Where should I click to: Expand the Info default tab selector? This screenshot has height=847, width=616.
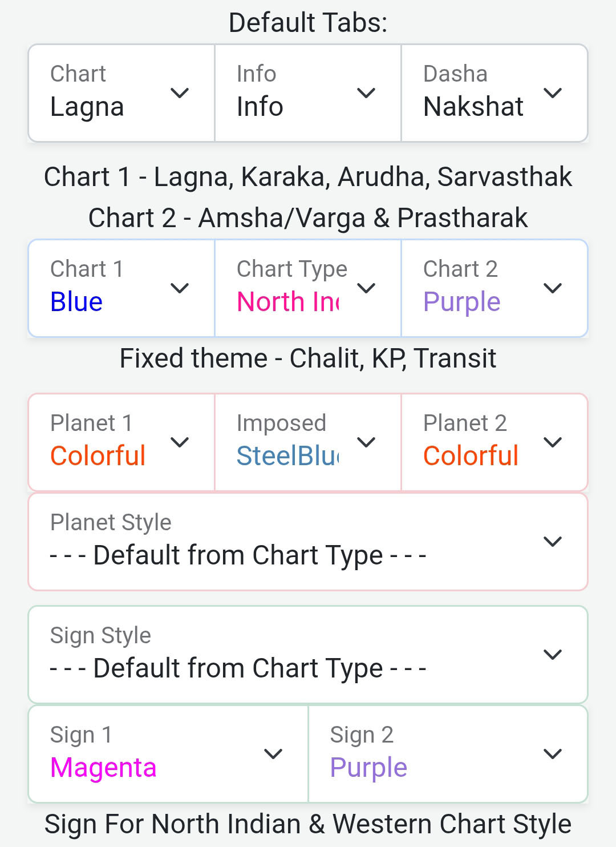click(307, 93)
